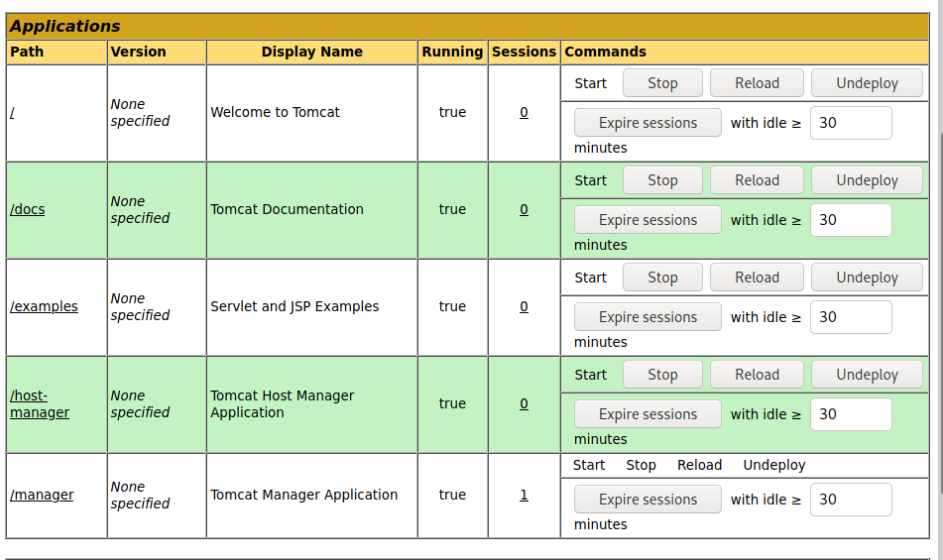Open the /manager path link
Viewport: 943px width, 560px height.
[42, 495]
